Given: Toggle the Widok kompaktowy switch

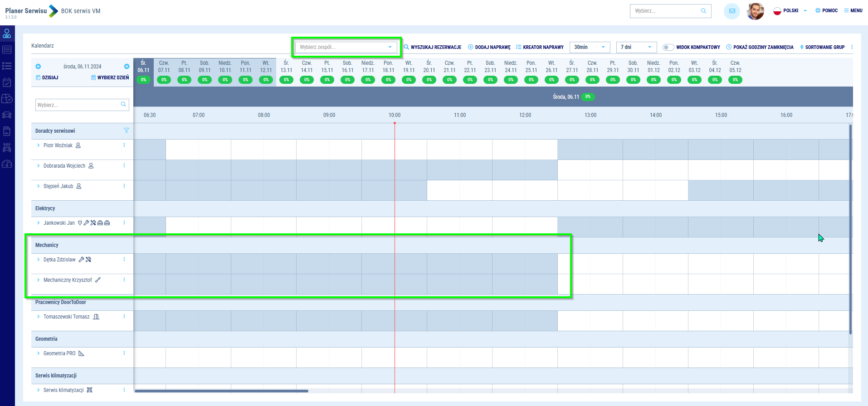Looking at the screenshot, I should pos(668,47).
